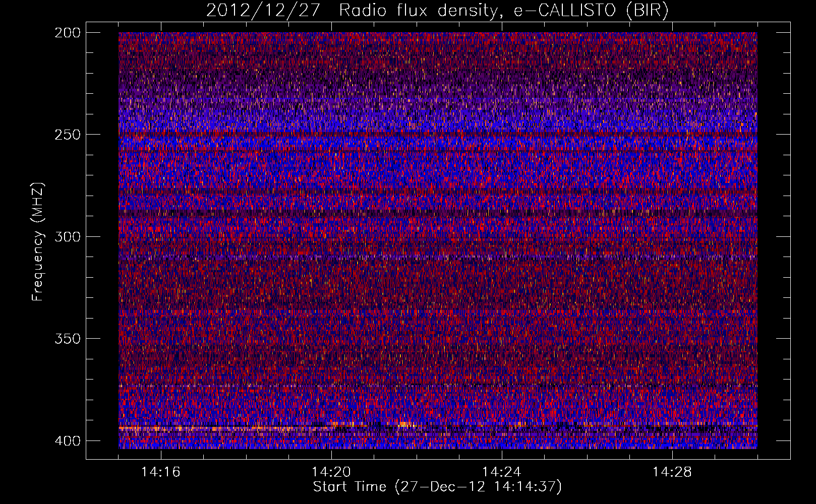
Task: Click the 200 frequency tick label
Action: coord(67,32)
